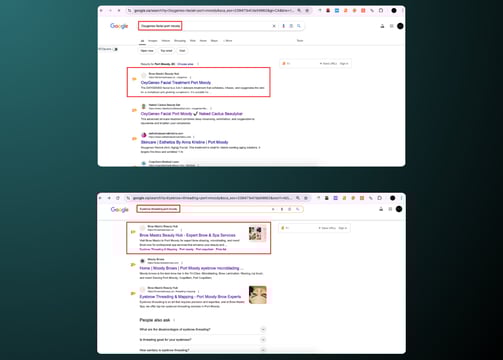Image resolution: width=503 pixels, height=360 pixels.
Task: Start voice search in Oxygeneo window
Action: point(283,26)
